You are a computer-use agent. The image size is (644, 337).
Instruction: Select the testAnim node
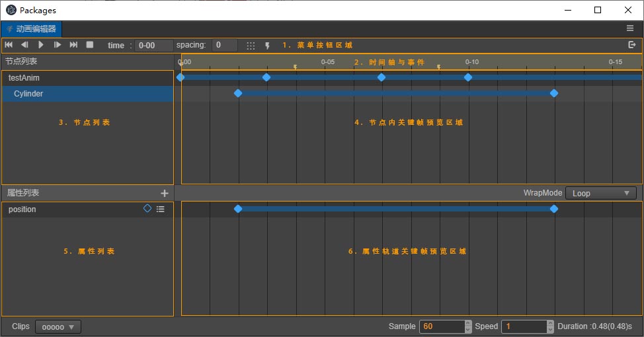[x=87, y=78]
